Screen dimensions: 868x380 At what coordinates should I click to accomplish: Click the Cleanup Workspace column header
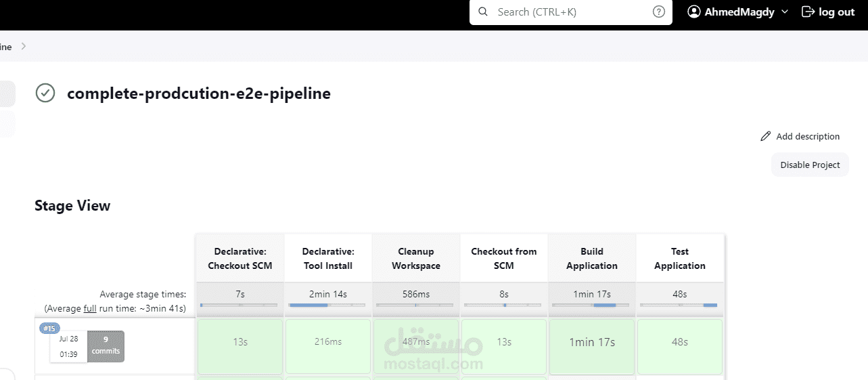[x=416, y=259]
